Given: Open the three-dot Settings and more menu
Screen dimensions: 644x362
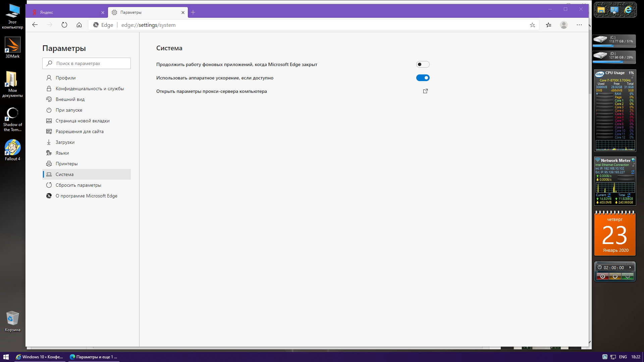Looking at the screenshot, I should pos(579,25).
